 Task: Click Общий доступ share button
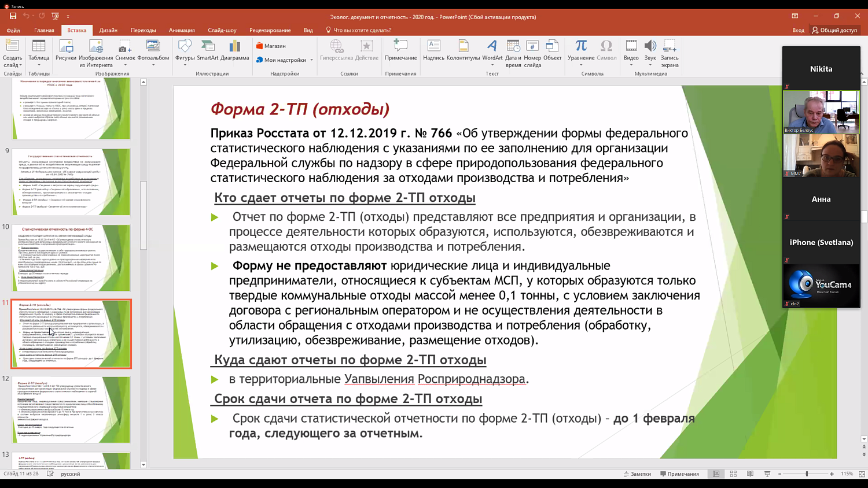pos(834,30)
